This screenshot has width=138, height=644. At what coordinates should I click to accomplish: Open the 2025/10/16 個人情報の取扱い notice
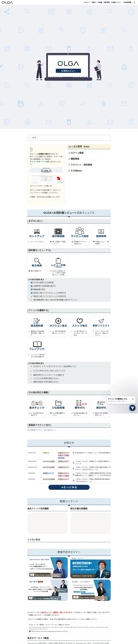pos(93,469)
